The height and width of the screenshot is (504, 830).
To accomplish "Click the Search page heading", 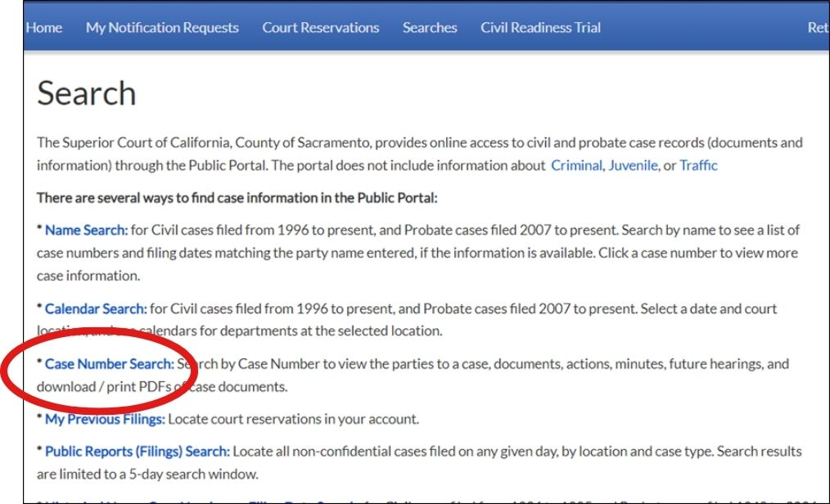I will coord(86,93).
